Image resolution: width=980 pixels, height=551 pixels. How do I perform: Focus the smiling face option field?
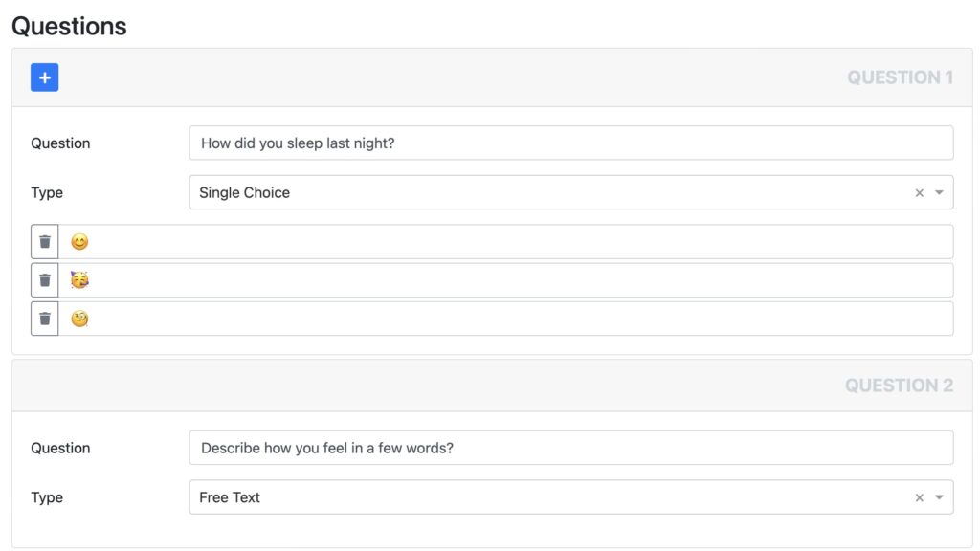pos(505,242)
